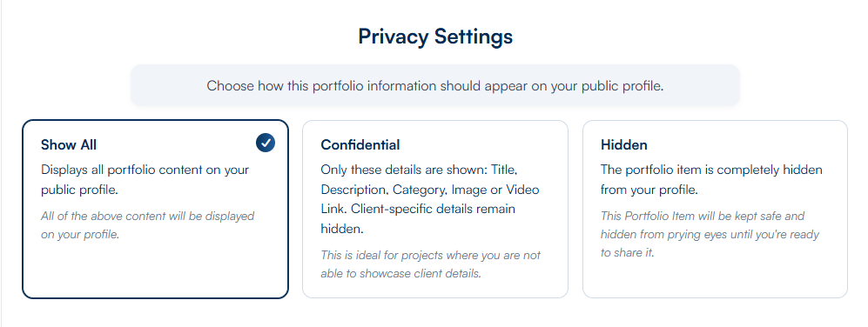Click the "Show All" card title
This screenshot has width=868, height=327.
[x=69, y=145]
